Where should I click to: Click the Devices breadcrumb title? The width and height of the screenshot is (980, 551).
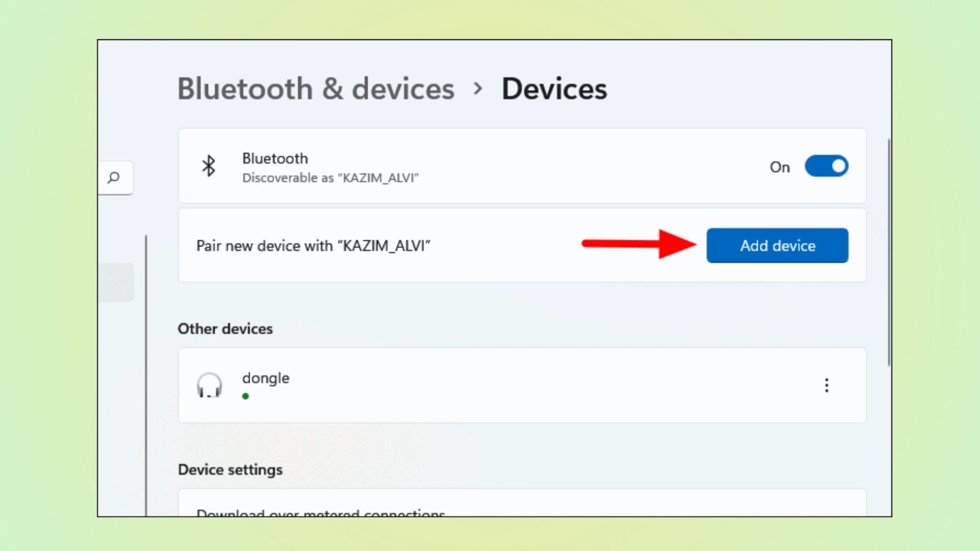pyautogui.click(x=553, y=88)
